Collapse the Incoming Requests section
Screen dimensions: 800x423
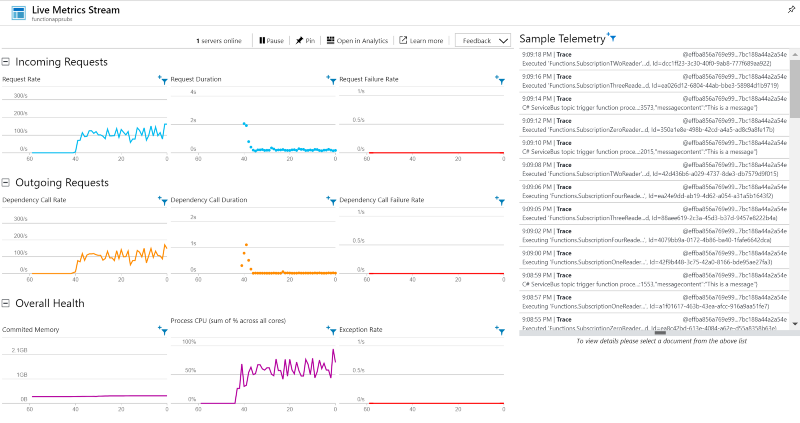[x=6, y=62]
